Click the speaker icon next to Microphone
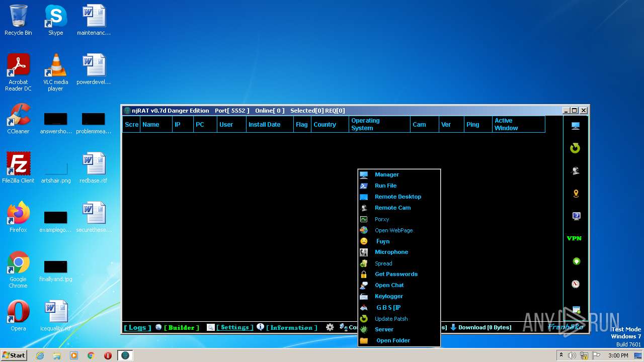This screenshot has height=362, width=644. [x=364, y=252]
